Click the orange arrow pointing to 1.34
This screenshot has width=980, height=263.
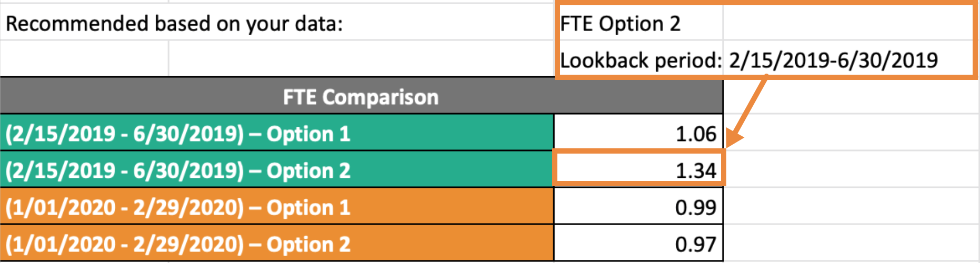coord(746,112)
